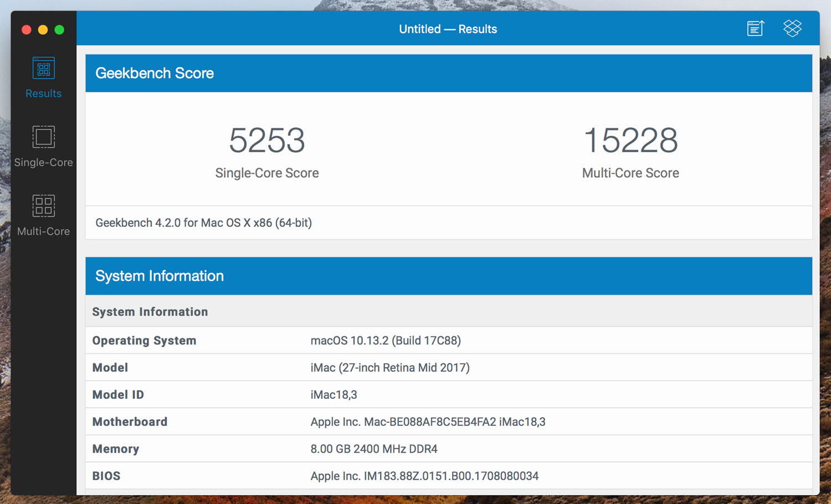Click the Geekbench 4.2.0 version text

coord(203,223)
